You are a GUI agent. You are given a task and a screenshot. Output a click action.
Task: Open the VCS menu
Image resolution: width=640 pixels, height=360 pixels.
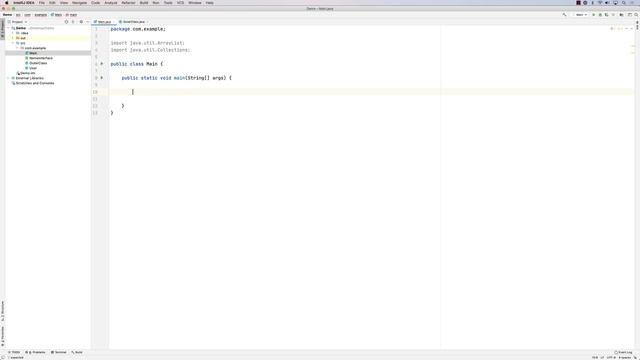click(x=180, y=2)
